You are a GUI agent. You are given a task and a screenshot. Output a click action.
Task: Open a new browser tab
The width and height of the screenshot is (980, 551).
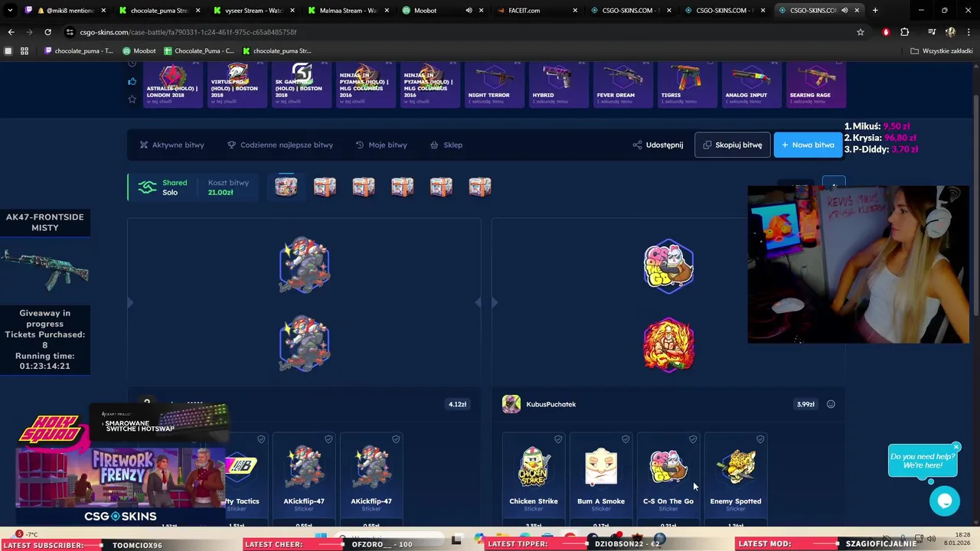(x=875, y=11)
